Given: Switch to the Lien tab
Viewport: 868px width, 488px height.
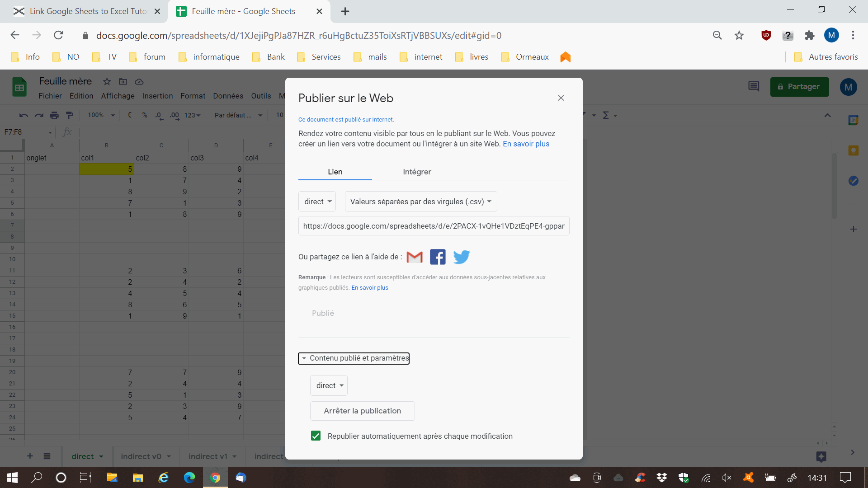Looking at the screenshot, I should point(335,172).
